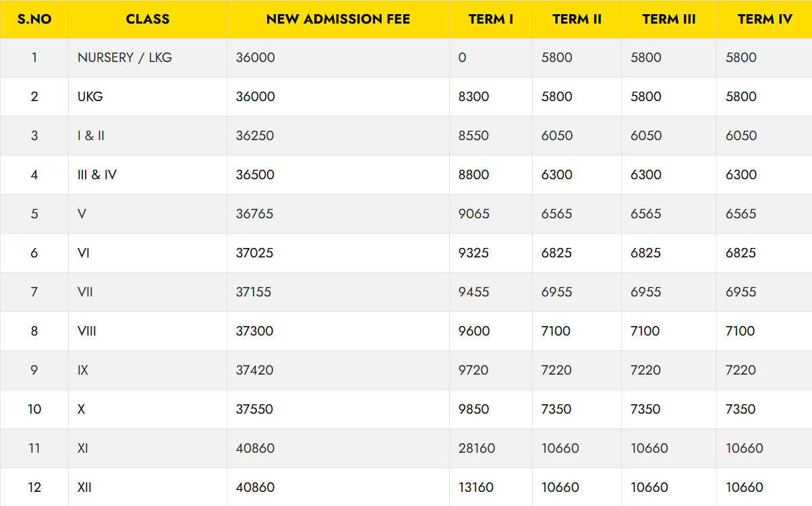Click the NEW ADMISSION FEE header

click(338, 20)
